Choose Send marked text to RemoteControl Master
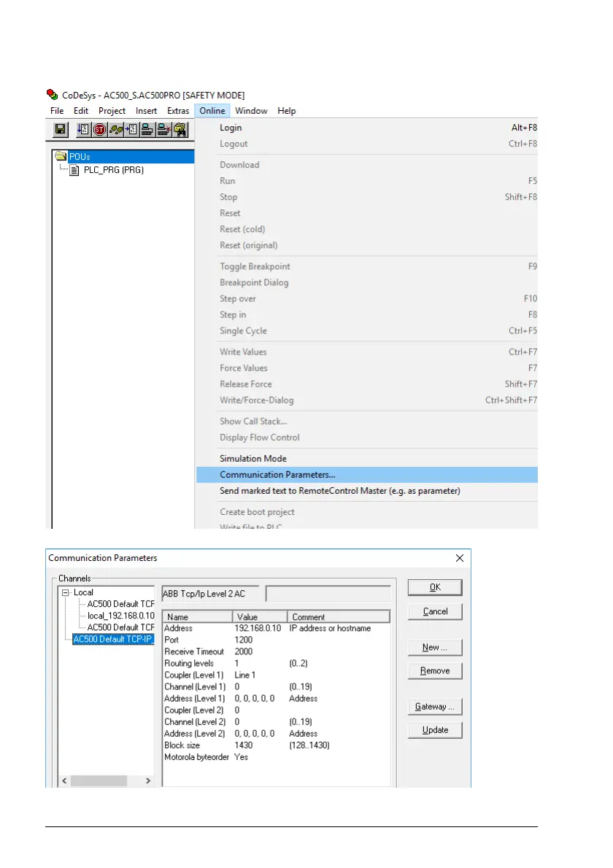The image size is (613, 868). click(367, 490)
